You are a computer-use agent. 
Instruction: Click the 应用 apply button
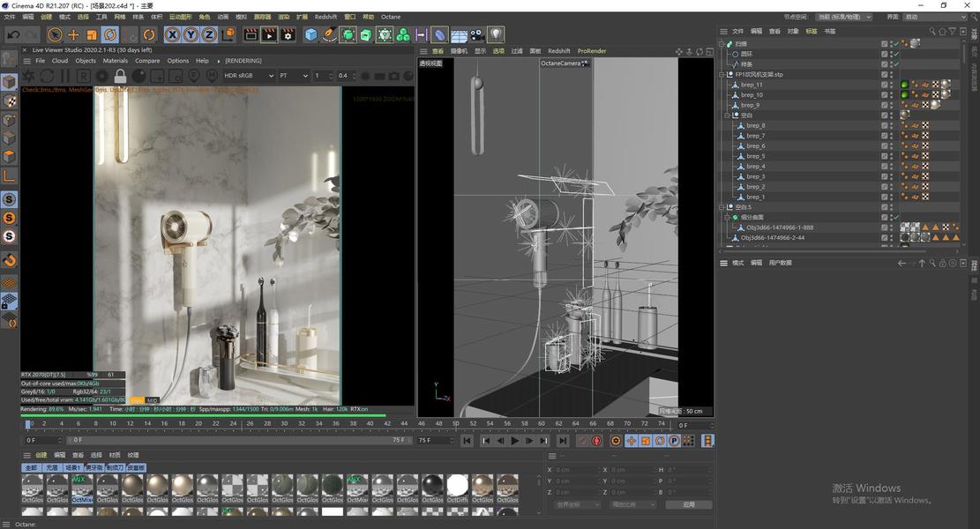pyautogui.click(x=688, y=504)
